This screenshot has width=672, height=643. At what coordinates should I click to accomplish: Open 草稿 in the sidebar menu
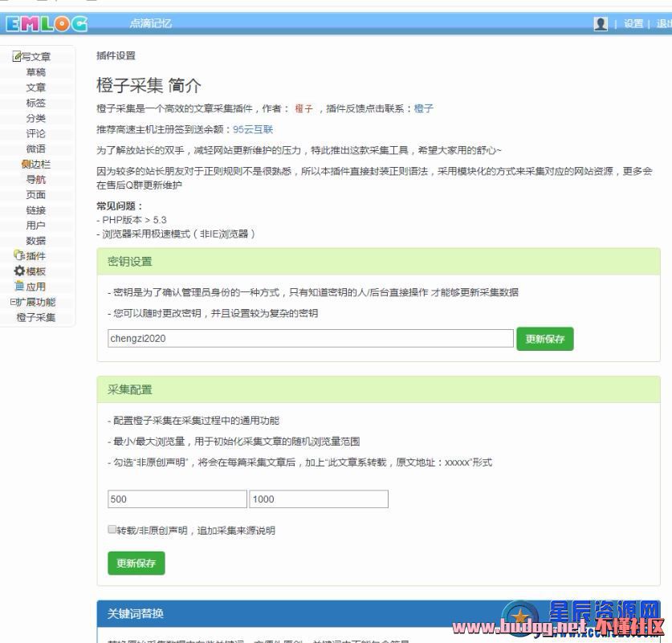click(x=36, y=72)
